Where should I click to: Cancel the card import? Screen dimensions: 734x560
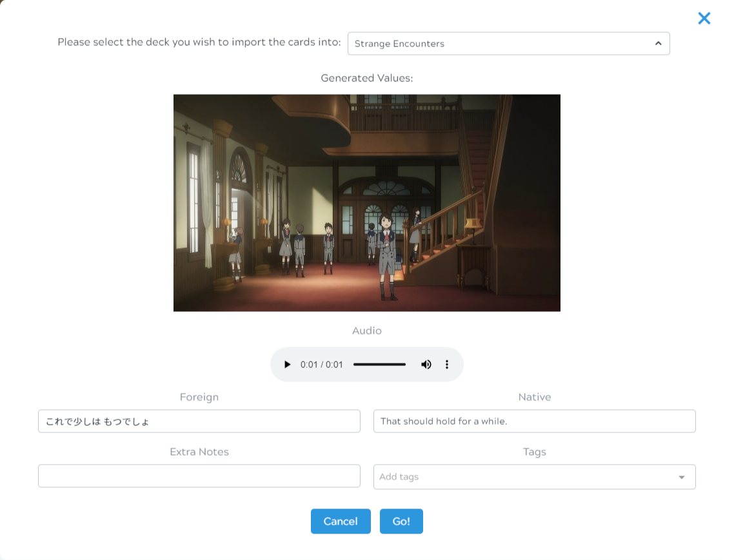pyautogui.click(x=341, y=521)
